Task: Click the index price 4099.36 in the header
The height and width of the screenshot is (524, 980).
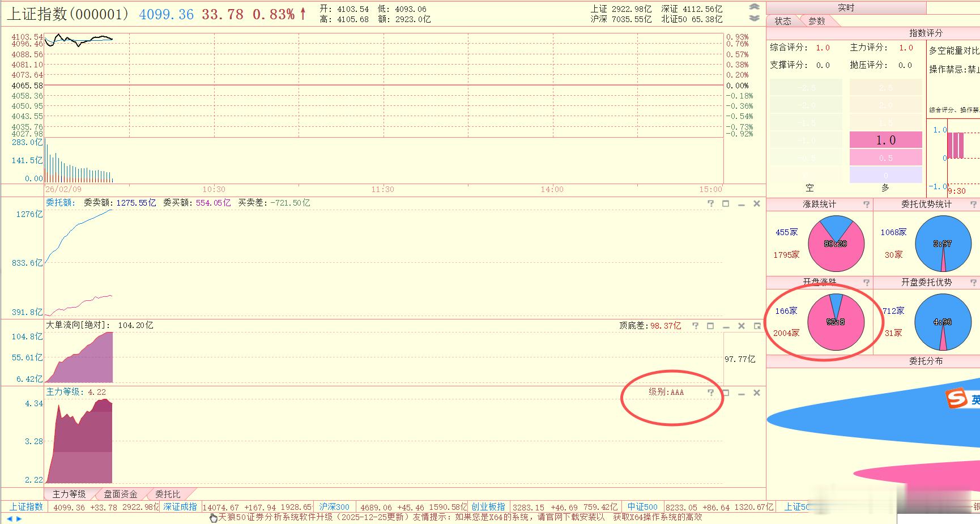Action: click(167, 15)
